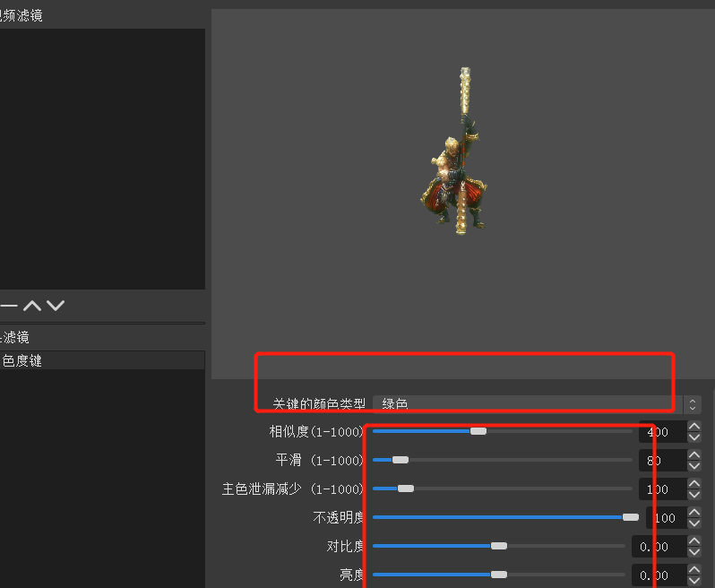The height and width of the screenshot is (588, 715).
Task: Increase 主色泄漏减少 with up stepper arrow
Action: tap(694, 483)
